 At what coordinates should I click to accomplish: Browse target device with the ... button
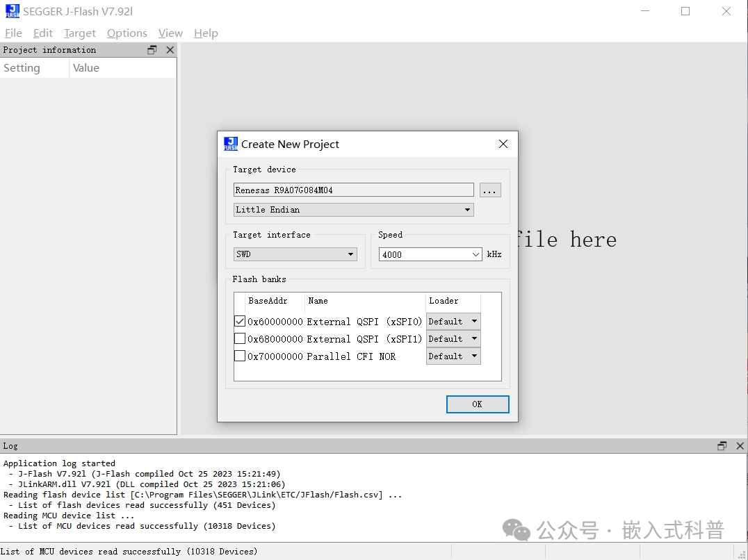(490, 190)
